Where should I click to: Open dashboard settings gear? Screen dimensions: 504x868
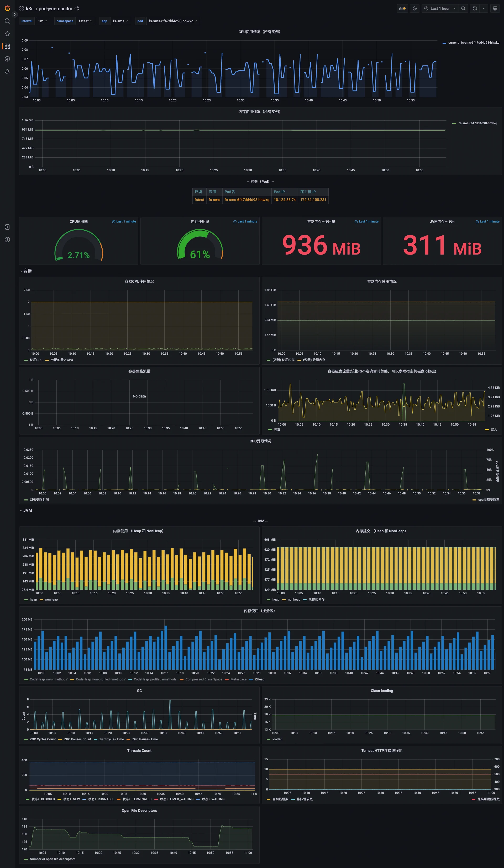[415, 9]
